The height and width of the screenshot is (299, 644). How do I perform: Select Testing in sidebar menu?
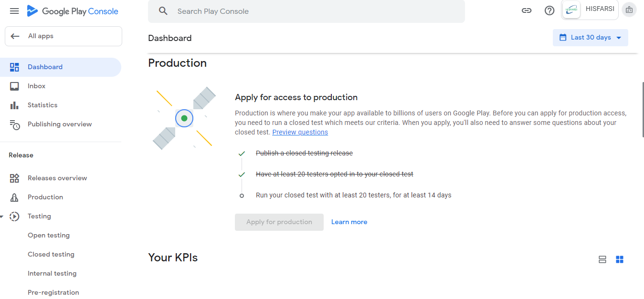pos(61,217)
